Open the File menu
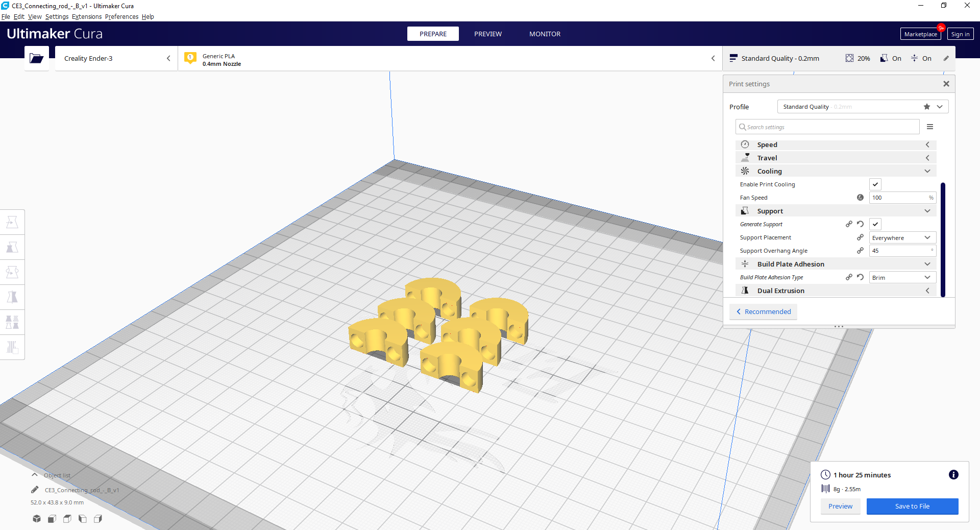The width and height of the screenshot is (980, 530). click(x=6, y=16)
